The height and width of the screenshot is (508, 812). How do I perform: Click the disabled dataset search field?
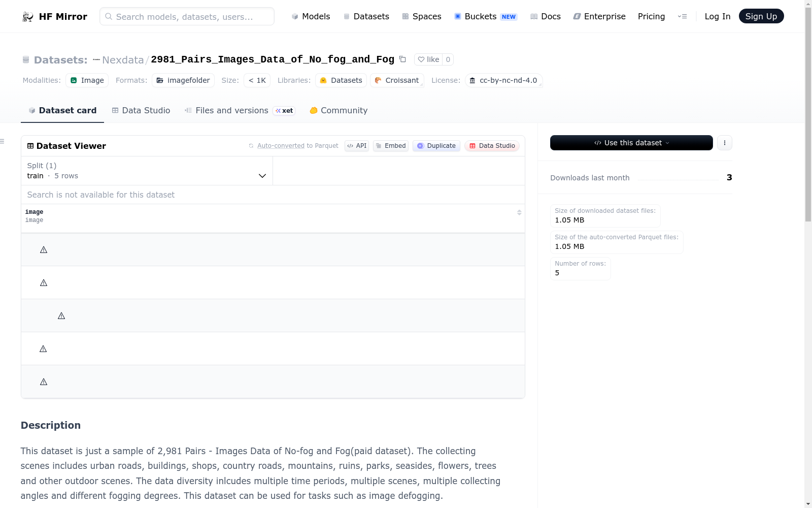pos(273,195)
